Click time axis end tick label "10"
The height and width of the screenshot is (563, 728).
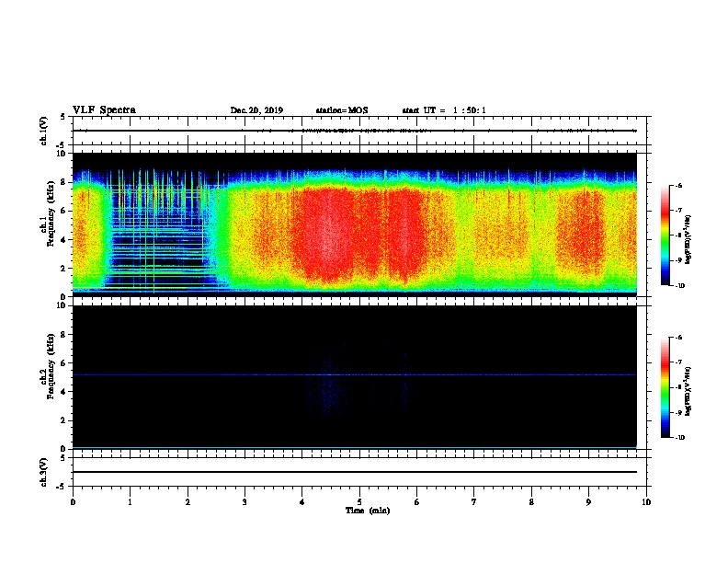[x=646, y=501]
